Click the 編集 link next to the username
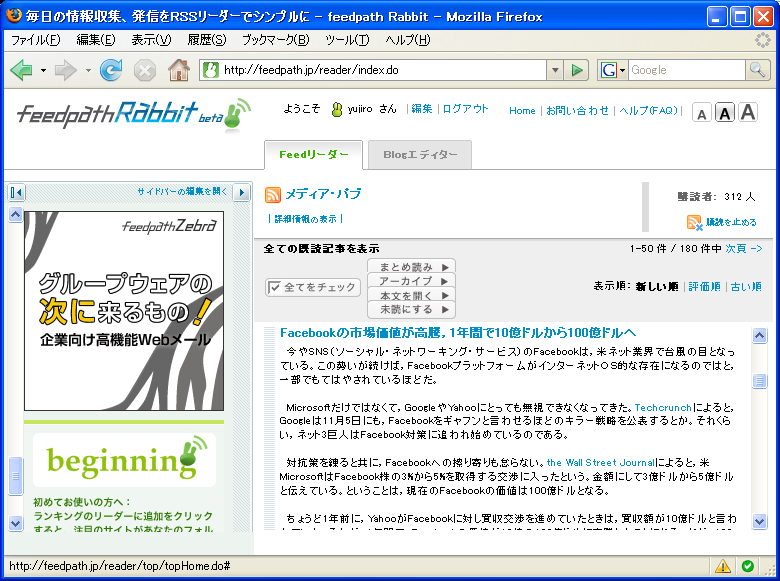 [422, 109]
